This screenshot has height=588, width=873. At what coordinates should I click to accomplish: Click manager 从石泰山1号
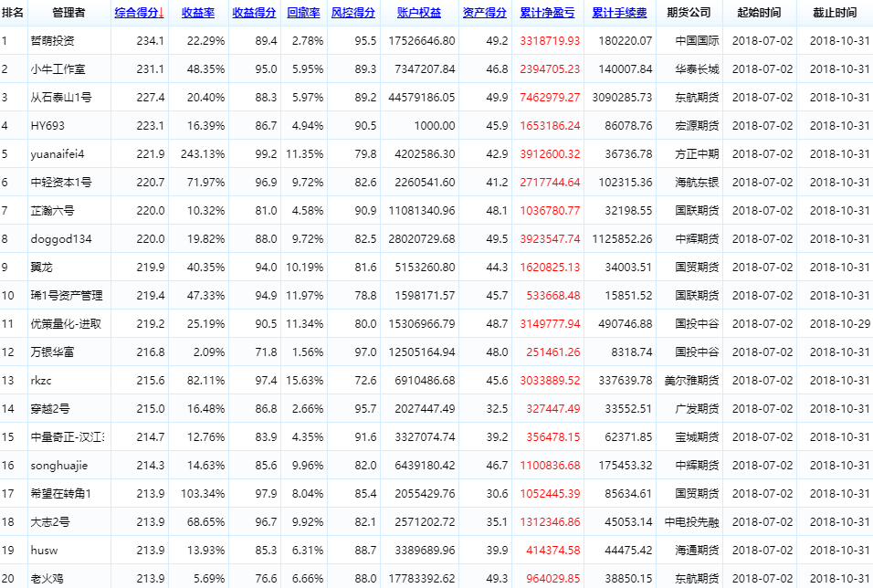[61, 98]
